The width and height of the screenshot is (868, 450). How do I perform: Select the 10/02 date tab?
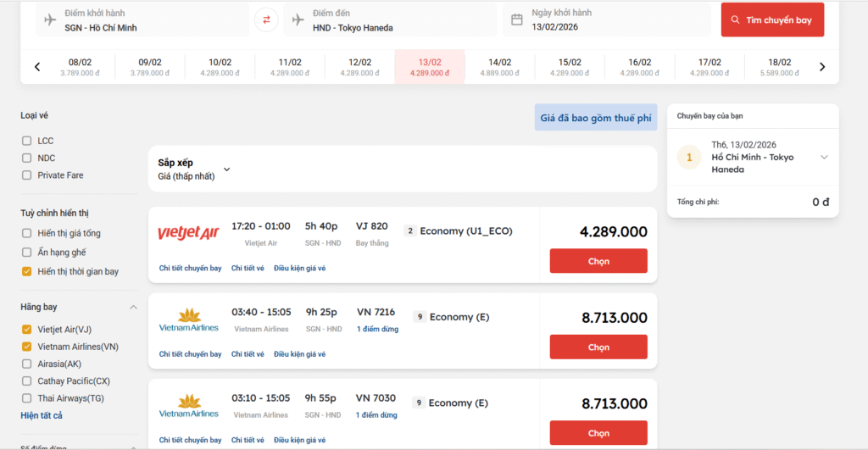(x=220, y=67)
